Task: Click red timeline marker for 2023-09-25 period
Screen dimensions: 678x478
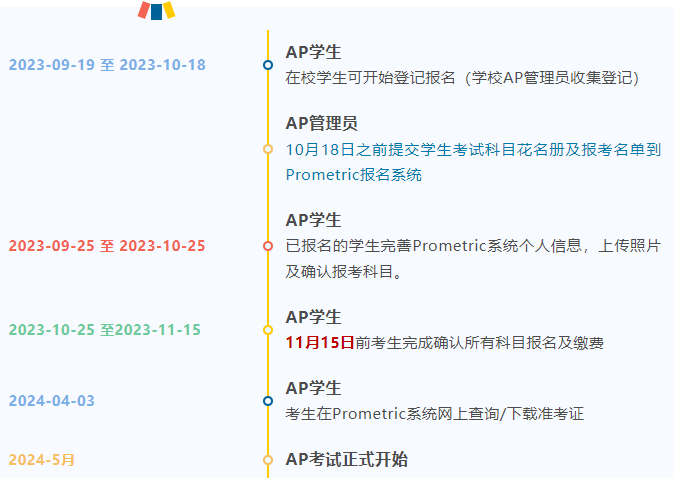Action: pos(268,246)
